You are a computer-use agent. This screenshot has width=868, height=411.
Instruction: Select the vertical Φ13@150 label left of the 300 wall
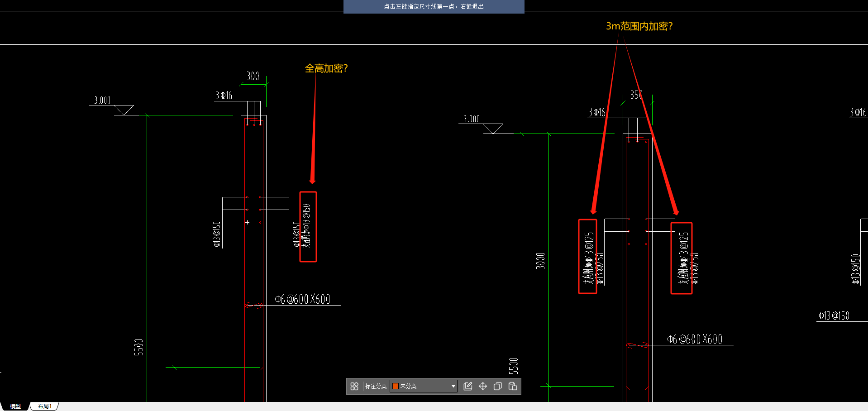tap(217, 234)
